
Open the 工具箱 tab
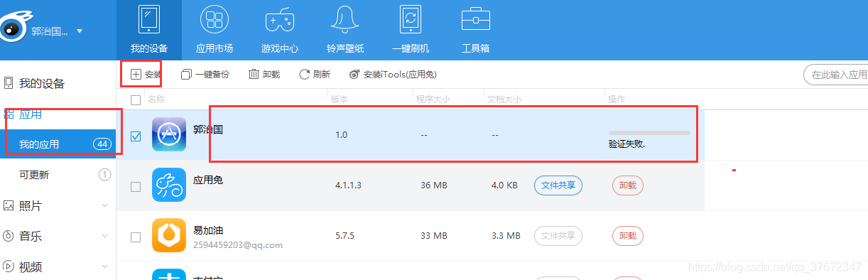tap(476, 31)
